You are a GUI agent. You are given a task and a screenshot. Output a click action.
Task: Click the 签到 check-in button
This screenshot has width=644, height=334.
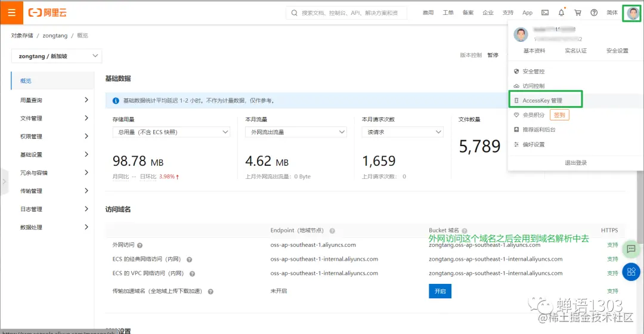(x=559, y=115)
